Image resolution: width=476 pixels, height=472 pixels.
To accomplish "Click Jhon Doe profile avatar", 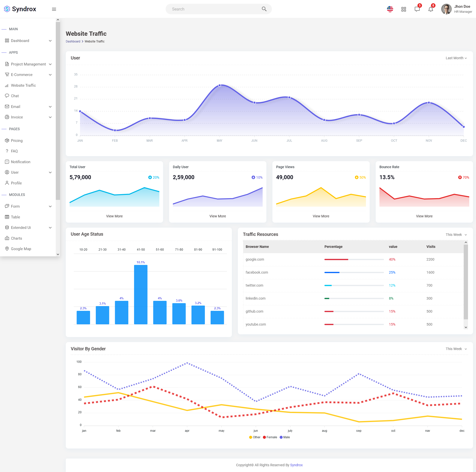I will pos(446,9).
